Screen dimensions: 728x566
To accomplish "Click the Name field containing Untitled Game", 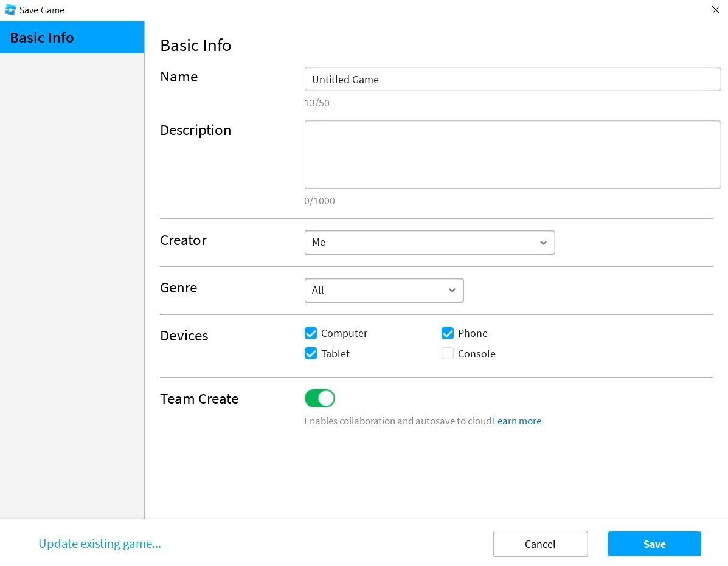I will click(x=513, y=79).
